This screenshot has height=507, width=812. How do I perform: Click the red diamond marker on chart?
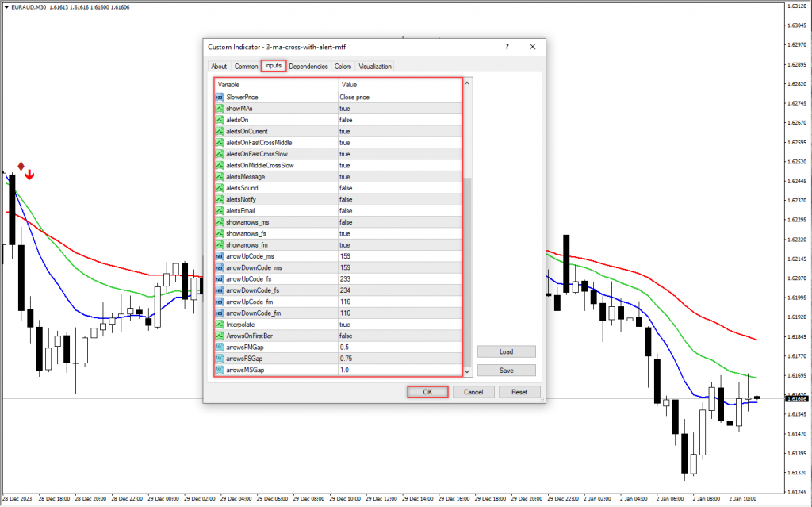(21, 166)
